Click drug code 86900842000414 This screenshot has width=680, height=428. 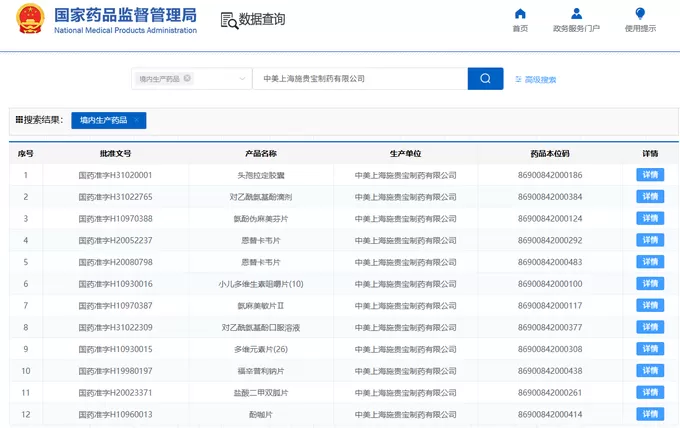click(550, 414)
